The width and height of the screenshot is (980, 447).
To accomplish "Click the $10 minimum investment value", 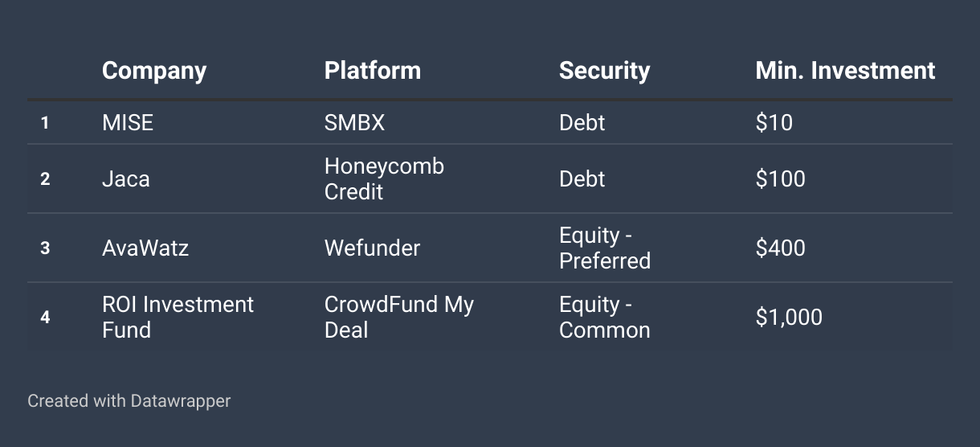I will [774, 123].
